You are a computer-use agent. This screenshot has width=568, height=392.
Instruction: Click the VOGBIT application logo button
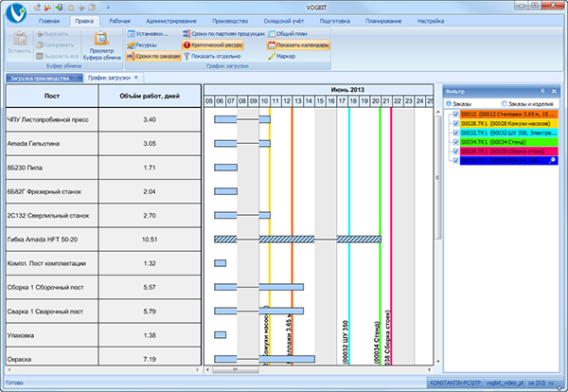tap(16, 12)
